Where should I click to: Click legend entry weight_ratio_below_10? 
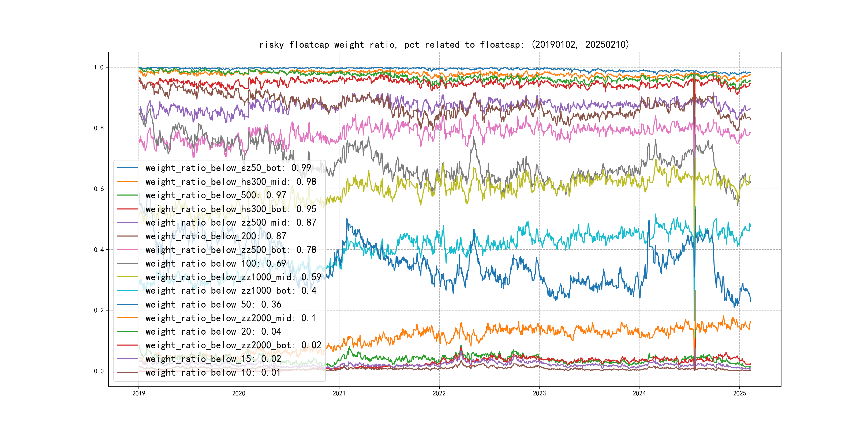[213, 372]
